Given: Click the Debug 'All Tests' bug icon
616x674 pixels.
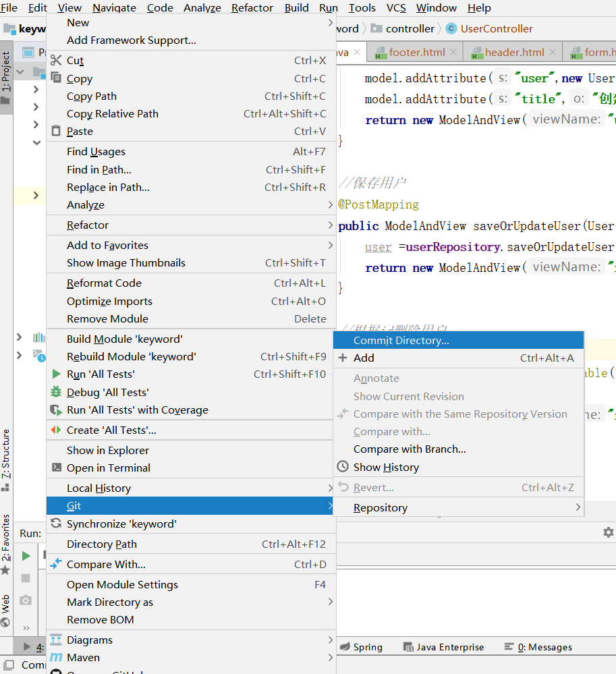Looking at the screenshot, I should 56,391.
